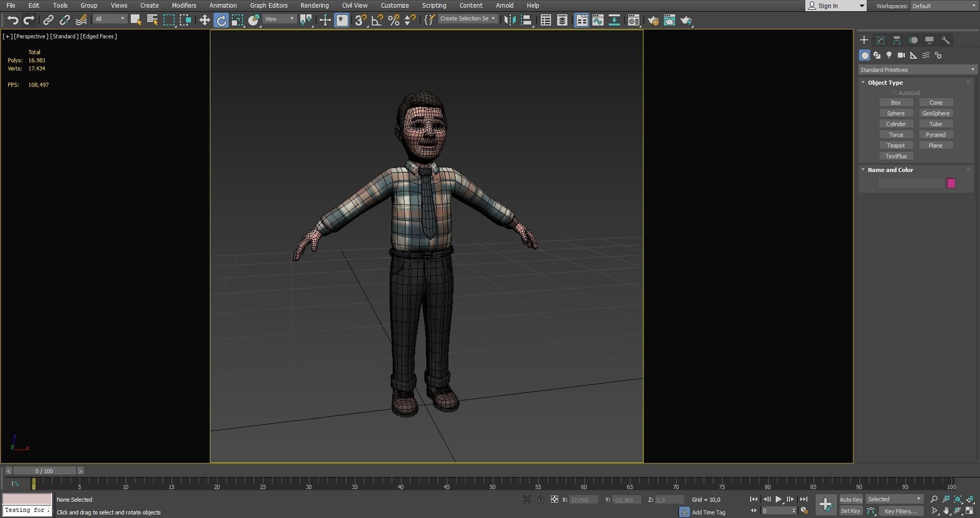Click the Redo arrow icon
This screenshot has width=980, height=518.
pyautogui.click(x=29, y=20)
